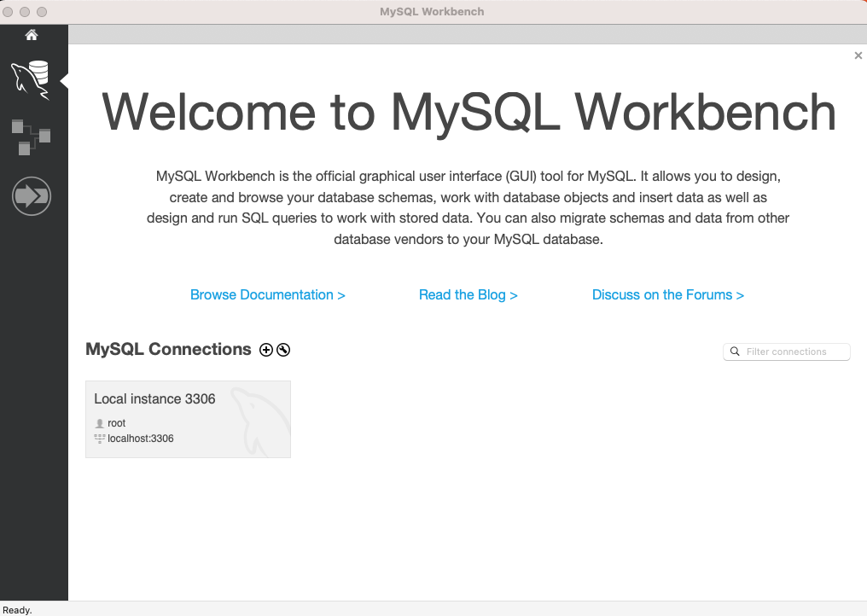This screenshot has width=867, height=616.
Task: Add a new MySQL connection with plus icon
Action: 266,350
